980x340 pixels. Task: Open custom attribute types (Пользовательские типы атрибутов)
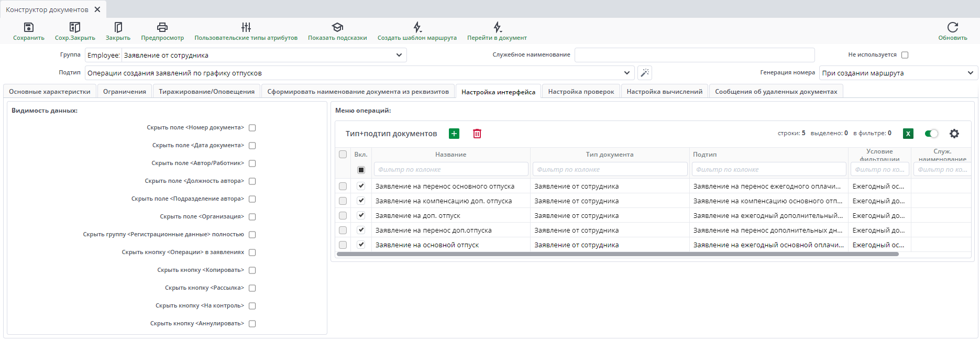(x=246, y=27)
